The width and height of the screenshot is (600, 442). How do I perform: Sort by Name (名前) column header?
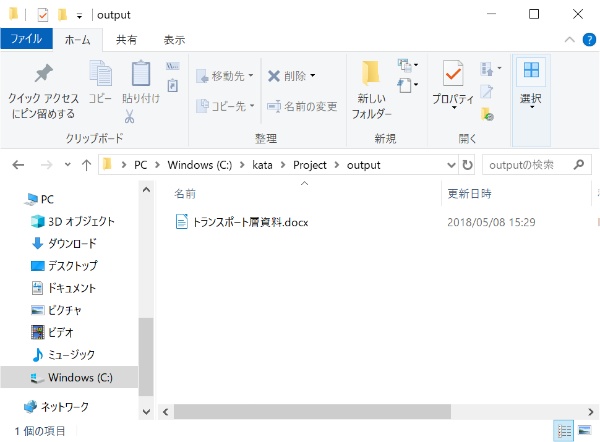185,194
